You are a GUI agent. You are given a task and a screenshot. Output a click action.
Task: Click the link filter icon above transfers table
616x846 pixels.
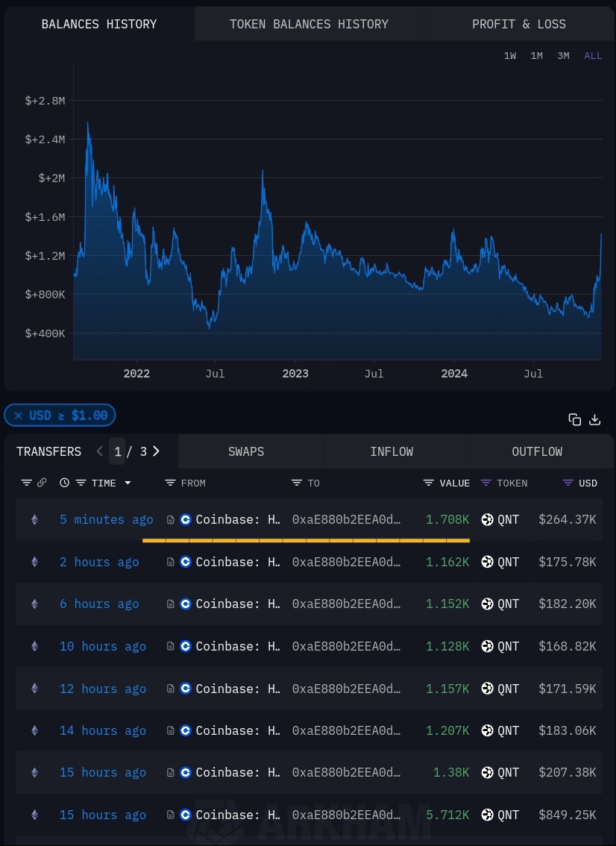[x=42, y=483]
